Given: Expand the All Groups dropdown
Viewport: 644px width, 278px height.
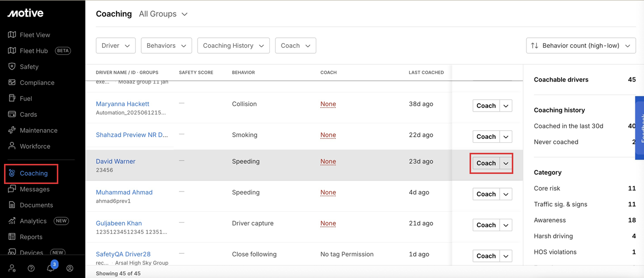Looking at the screenshot, I should (163, 14).
